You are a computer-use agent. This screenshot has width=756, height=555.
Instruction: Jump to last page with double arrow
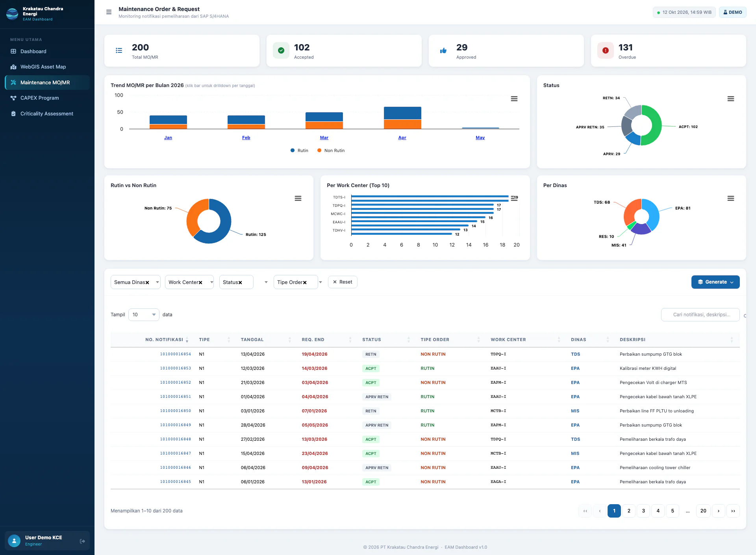733,511
